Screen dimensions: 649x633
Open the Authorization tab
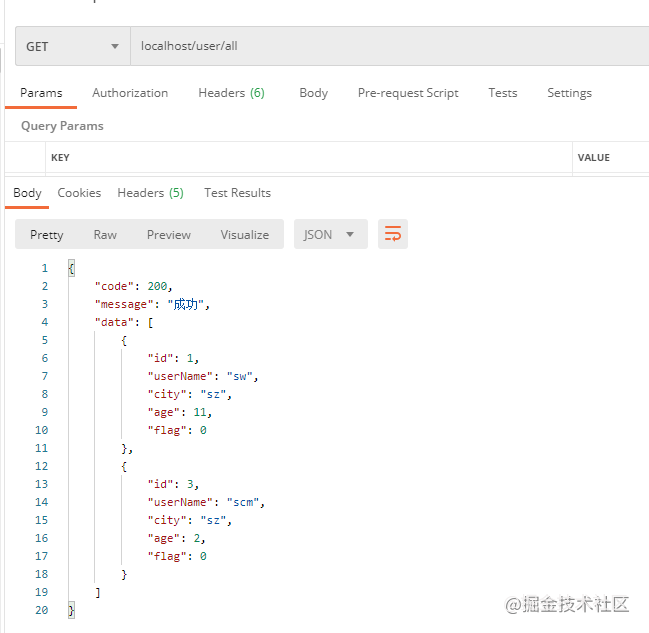(130, 93)
